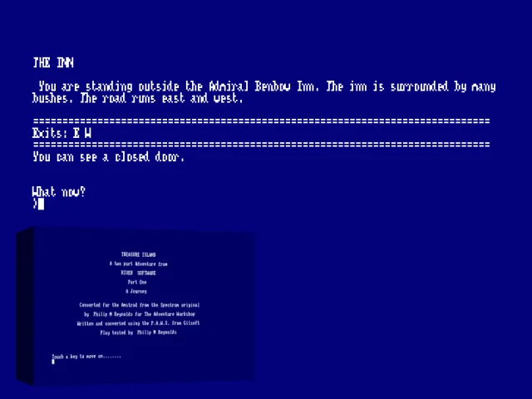The image size is (532, 399).
Task: Select the "Part One" line
Action: point(137,282)
